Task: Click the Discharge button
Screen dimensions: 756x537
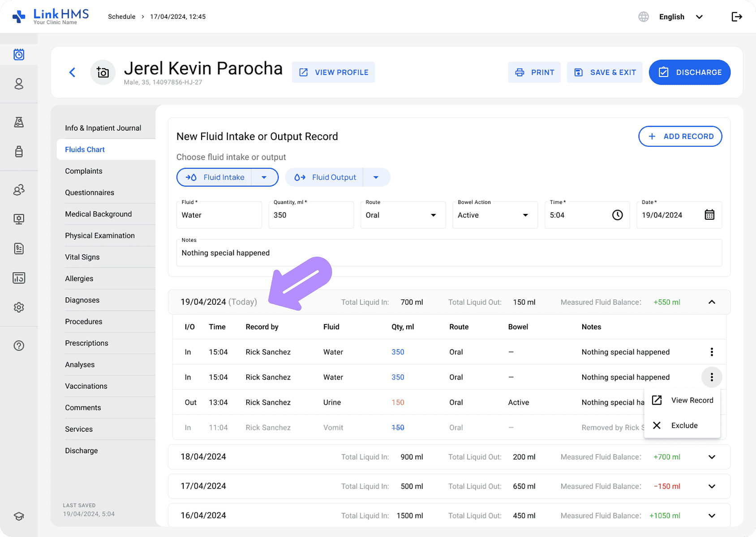Action: tap(689, 72)
